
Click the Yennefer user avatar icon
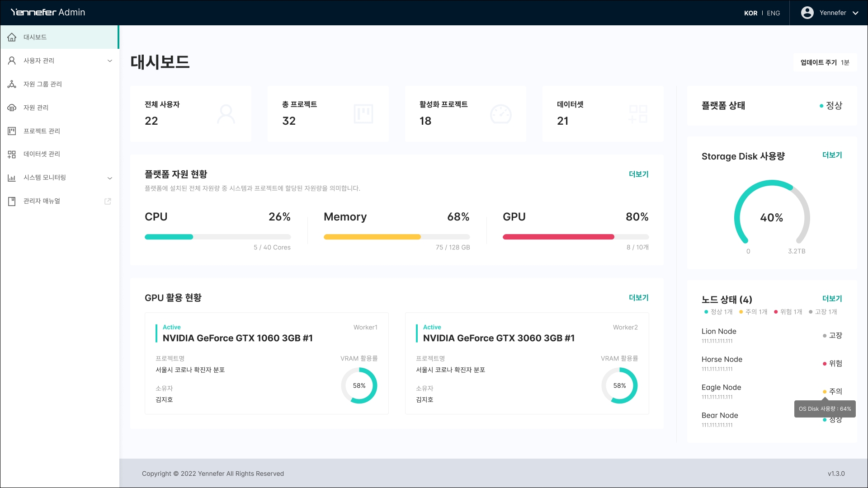(807, 13)
